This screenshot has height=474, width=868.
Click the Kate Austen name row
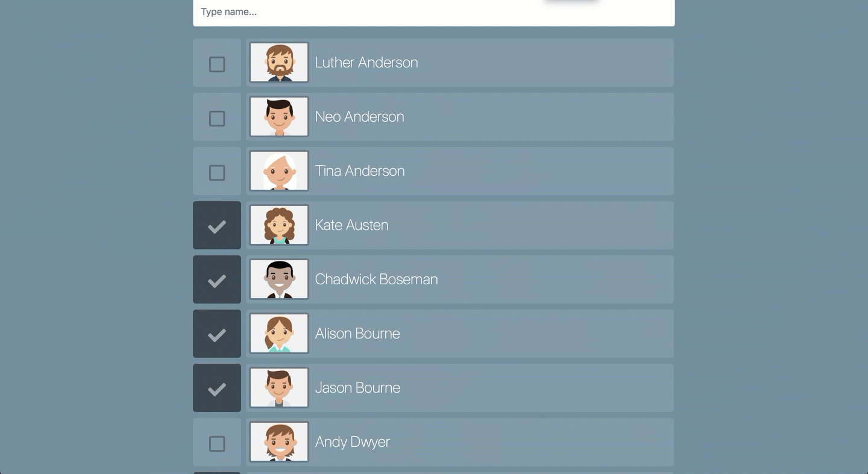point(460,225)
